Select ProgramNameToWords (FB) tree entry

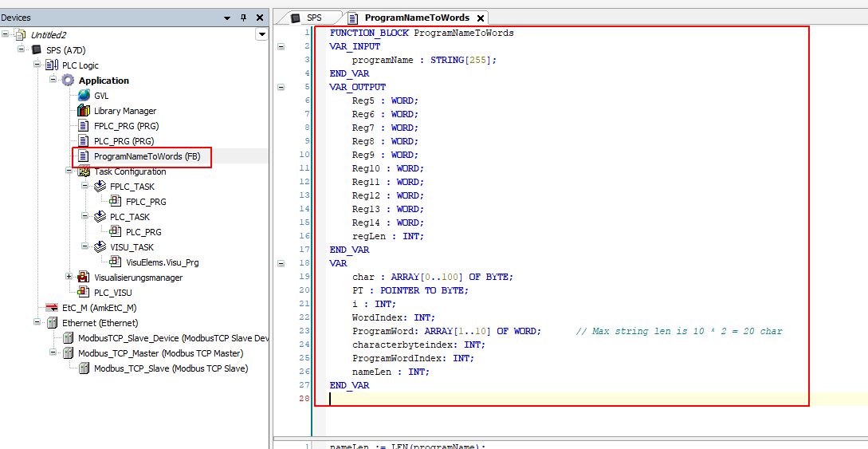(x=147, y=156)
